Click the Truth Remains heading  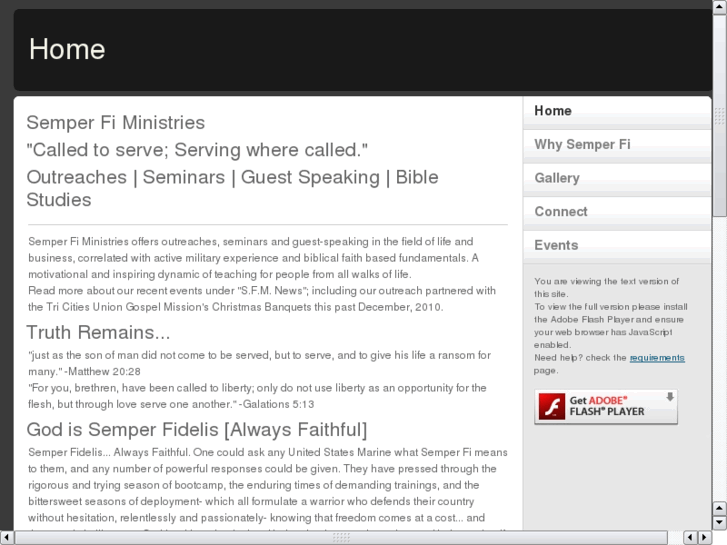tap(98, 332)
